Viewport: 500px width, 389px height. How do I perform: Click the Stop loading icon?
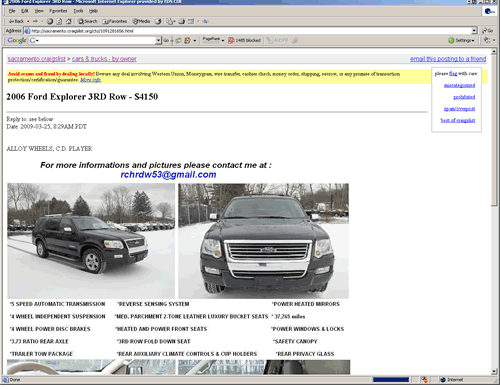pos(50,21)
